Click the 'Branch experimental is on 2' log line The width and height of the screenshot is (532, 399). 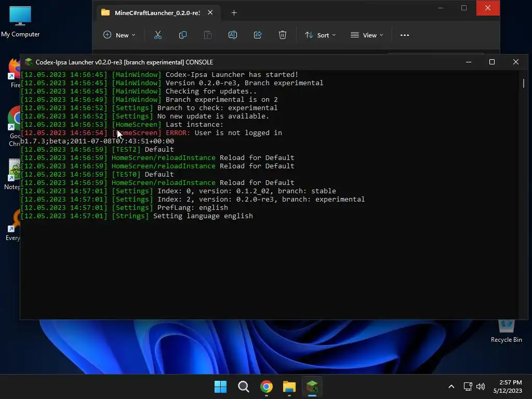coord(149,99)
